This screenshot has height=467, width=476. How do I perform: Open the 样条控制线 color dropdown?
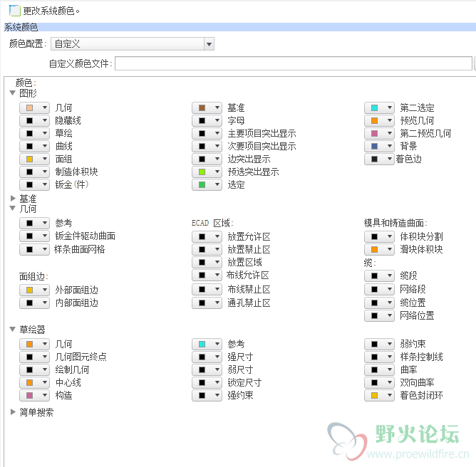(x=380, y=357)
